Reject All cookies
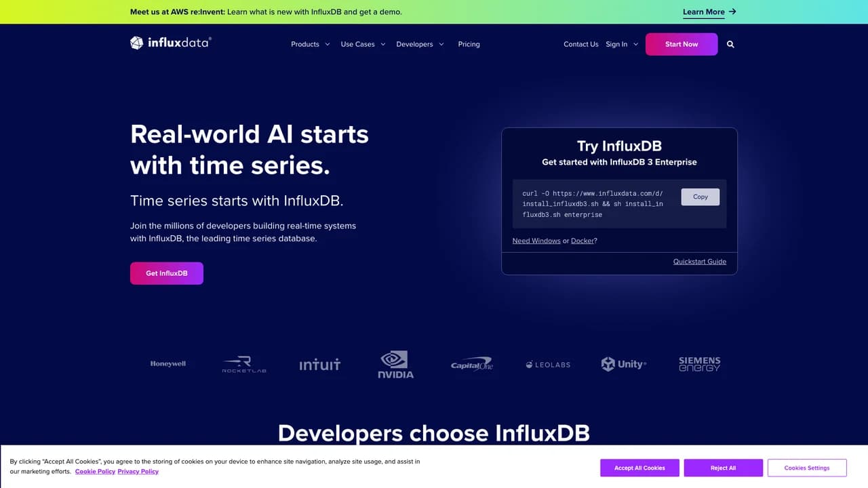 [723, 468]
